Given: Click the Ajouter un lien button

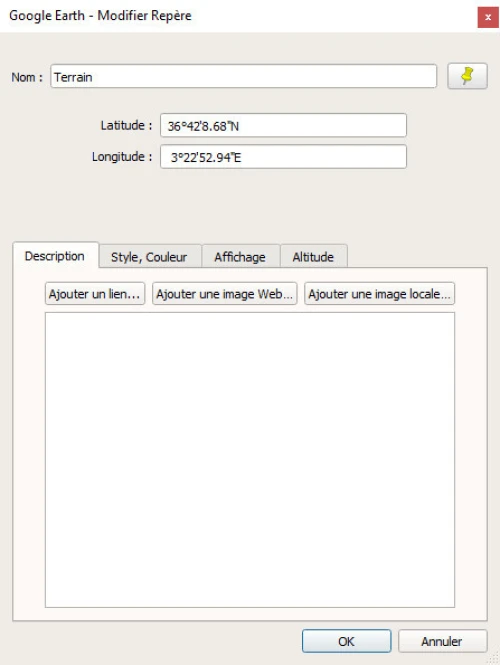Looking at the screenshot, I should click(95, 294).
